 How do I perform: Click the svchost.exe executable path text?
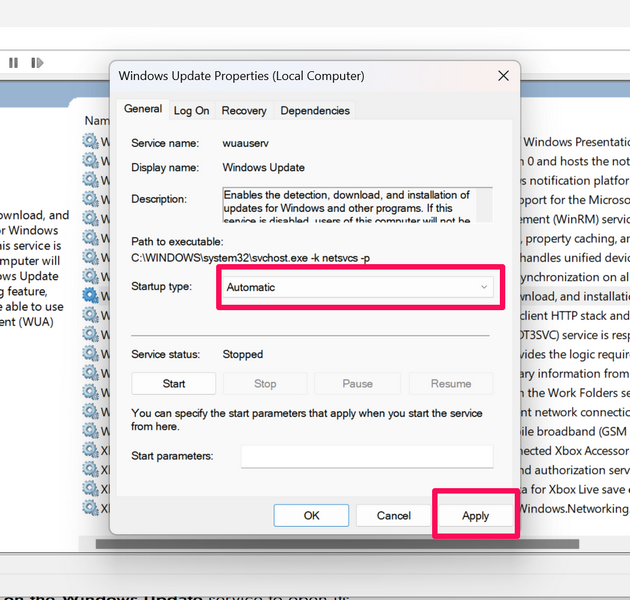click(250, 258)
